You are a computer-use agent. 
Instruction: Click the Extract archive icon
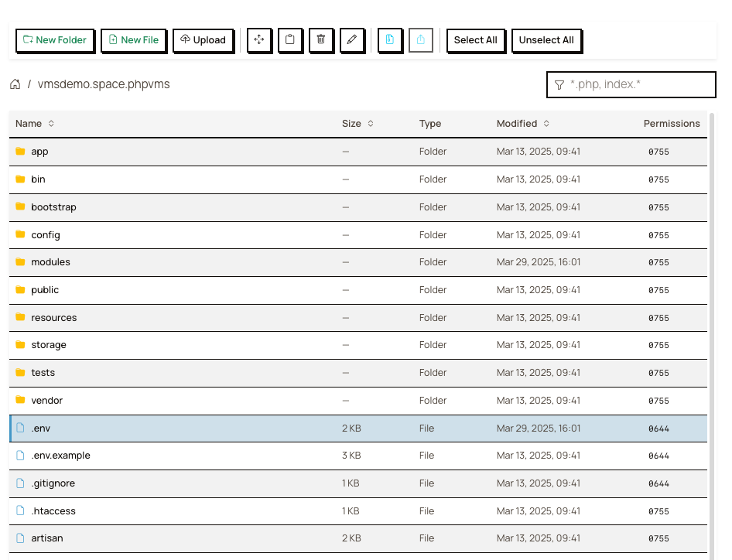click(421, 39)
